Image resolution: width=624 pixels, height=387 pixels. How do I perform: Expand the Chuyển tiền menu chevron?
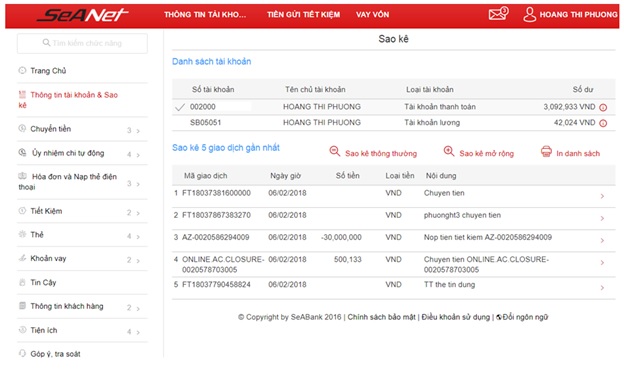tap(138, 131)
